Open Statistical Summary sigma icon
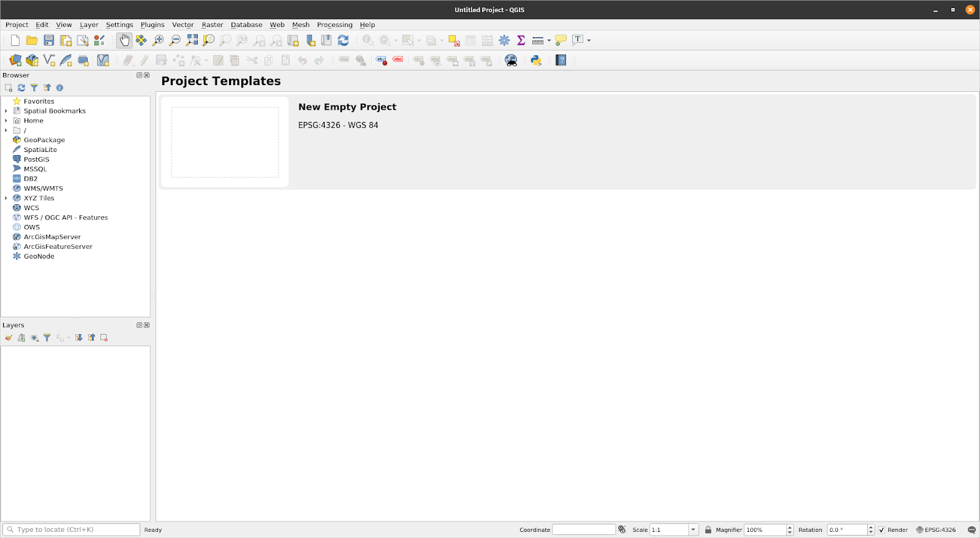The height and width of the screenshot is (538, 980). (521, 40)
